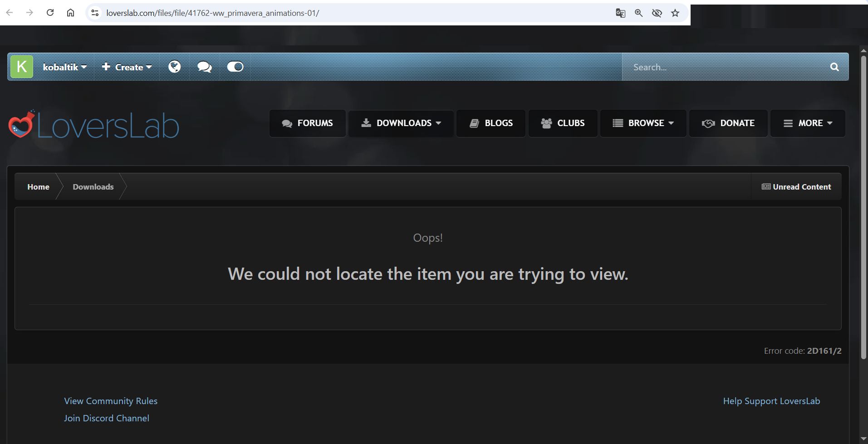This screenshot has width=868, height=444.
Task: Open the DONATE menu item
Action: pyautogui.click(x=728, y=123)
